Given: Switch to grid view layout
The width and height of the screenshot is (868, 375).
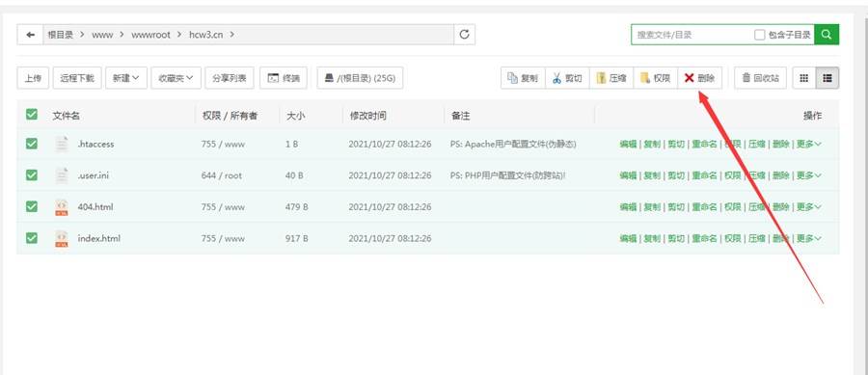Looking at the screenshot, I should click(x=803, y=78).
